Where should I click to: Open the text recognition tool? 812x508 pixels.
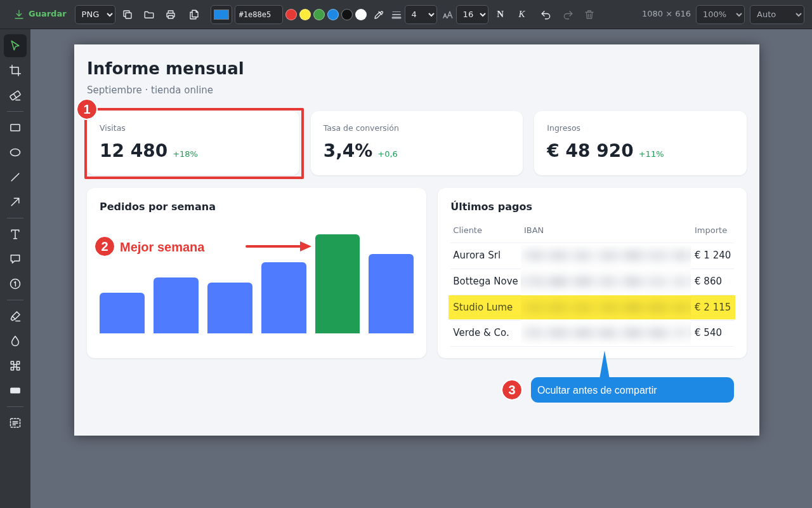[x=15, y=423]
